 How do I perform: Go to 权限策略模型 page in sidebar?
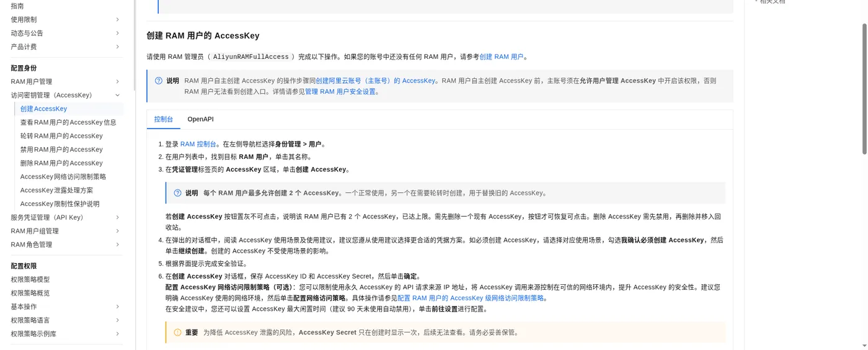click(30, 280)
